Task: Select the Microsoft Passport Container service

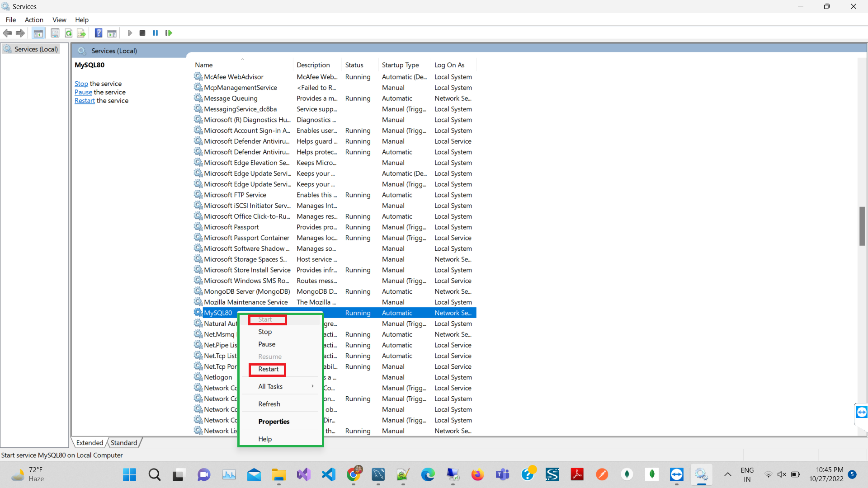Action: pos(335,238)
